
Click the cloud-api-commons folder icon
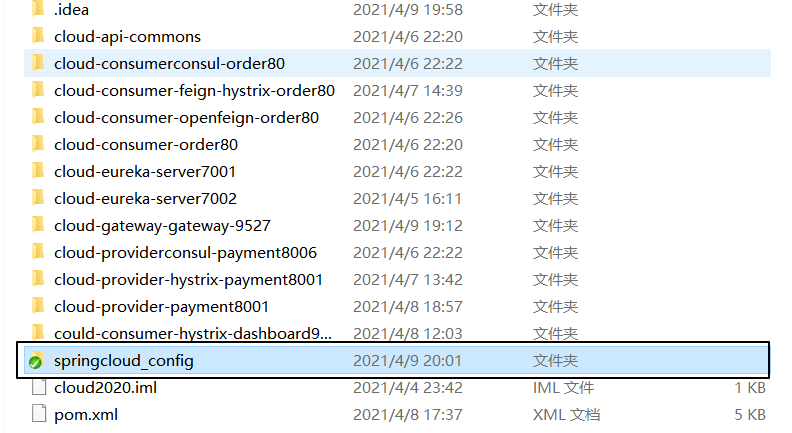pyautogui.click(x=38, y=36)
